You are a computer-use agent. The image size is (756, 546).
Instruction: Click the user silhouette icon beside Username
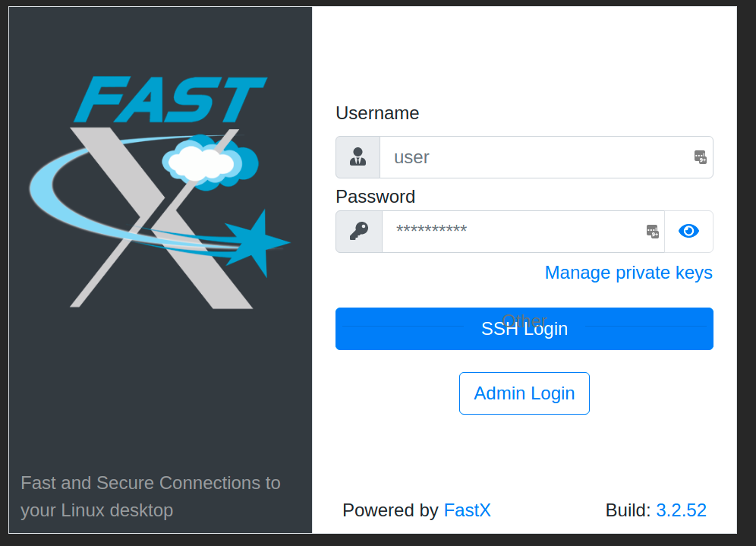tap(358, 157)
